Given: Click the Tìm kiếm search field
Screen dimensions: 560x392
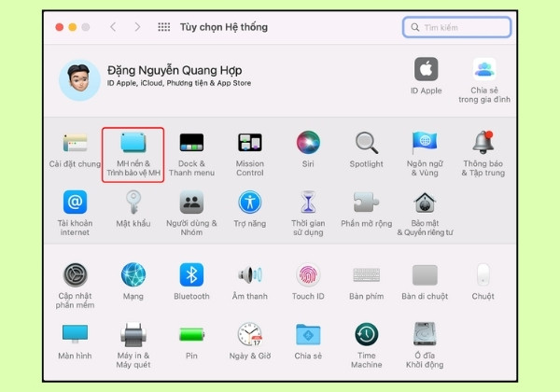Looking at the screenshot, I should pos(456,27).
